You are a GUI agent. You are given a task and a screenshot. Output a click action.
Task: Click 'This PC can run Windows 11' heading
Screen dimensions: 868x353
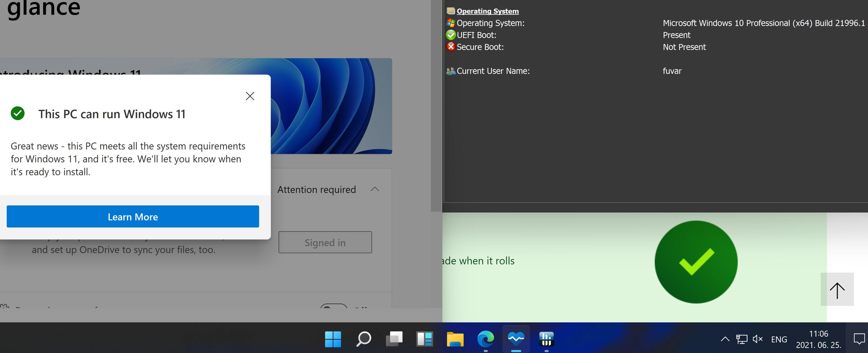[x=112, y=114]
